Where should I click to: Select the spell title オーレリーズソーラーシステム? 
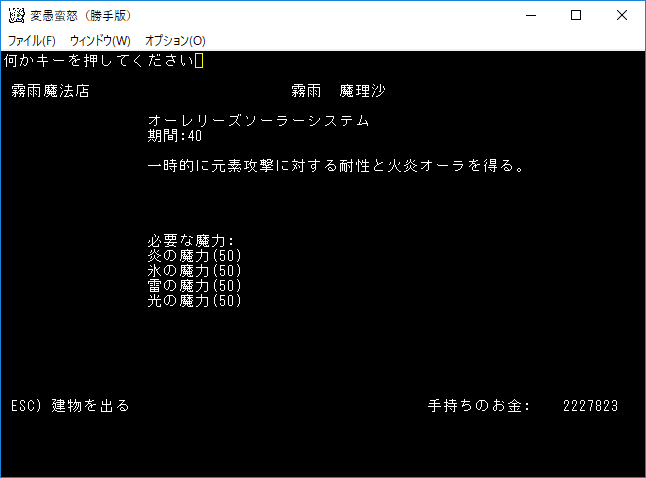pyautogui.click(x=258, y=121)
